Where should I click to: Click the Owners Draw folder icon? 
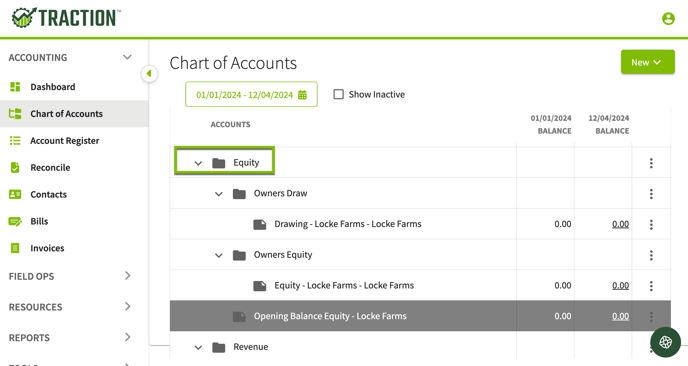pyautogui.click(x=239, y=194)
